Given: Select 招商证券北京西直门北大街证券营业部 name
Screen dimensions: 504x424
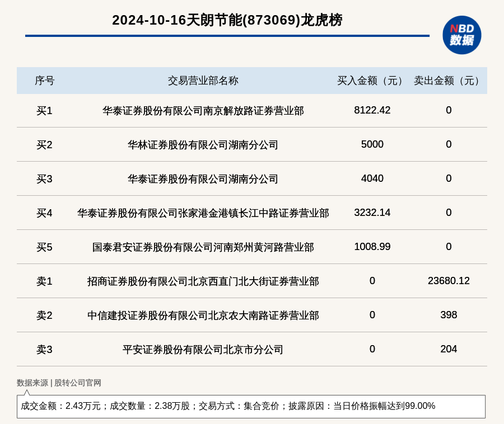Looking at the screenshot, I should coord(203,281).
